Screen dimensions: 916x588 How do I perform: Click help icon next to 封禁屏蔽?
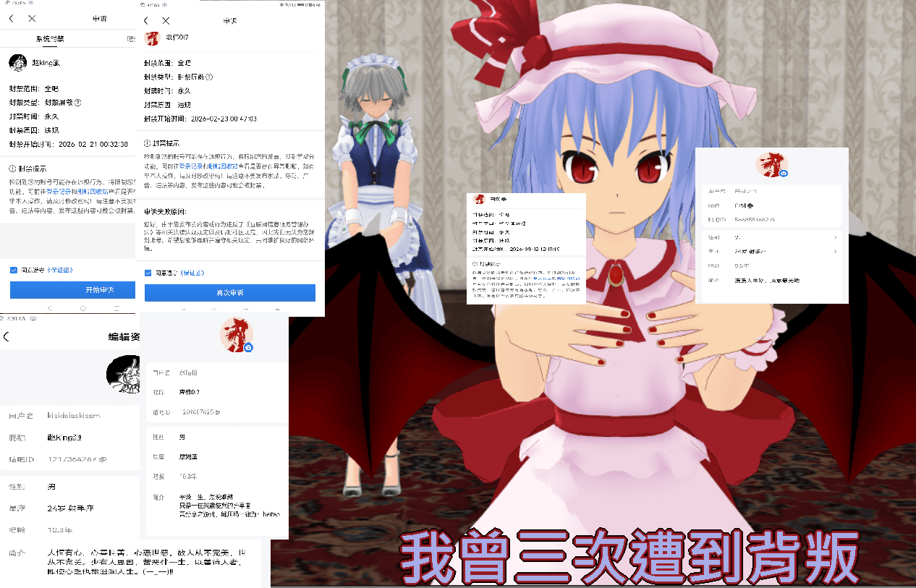(77, 103)
